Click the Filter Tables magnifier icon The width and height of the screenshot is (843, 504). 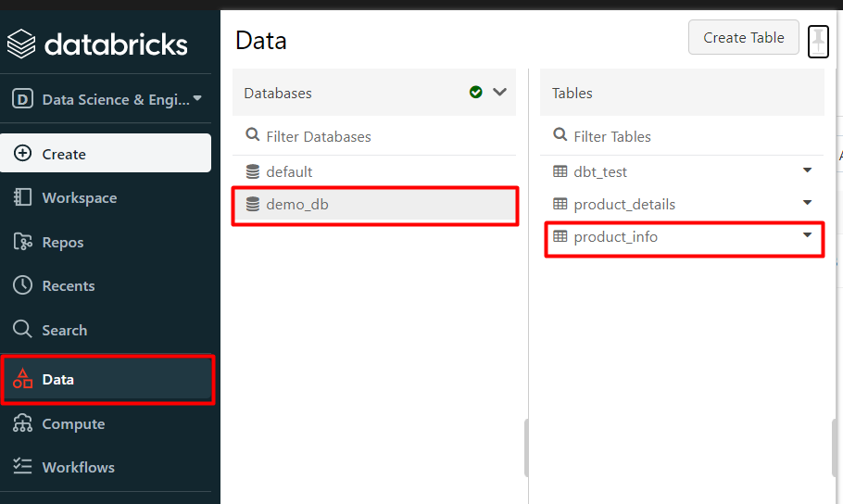pyautogui.click(x=560, y=134)
